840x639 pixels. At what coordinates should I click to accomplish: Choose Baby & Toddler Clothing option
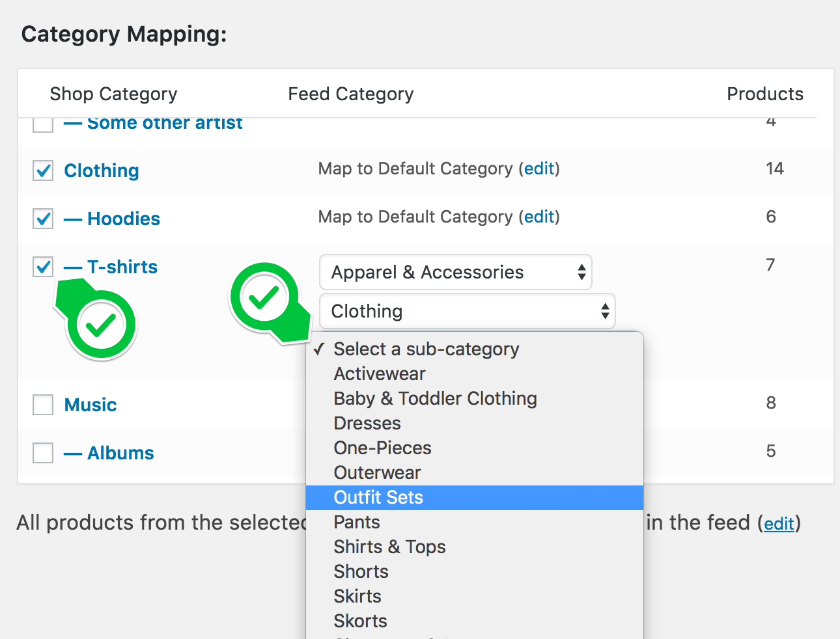point(435,399)
